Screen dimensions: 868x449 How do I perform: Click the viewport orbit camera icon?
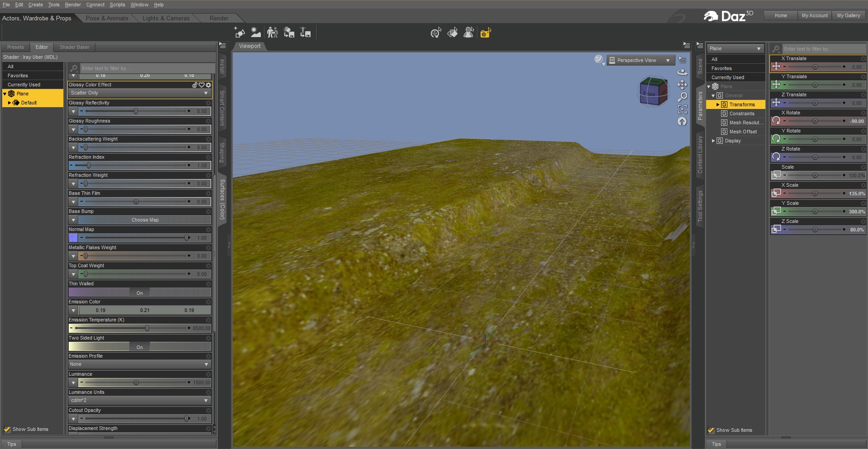tap(682, 72)
